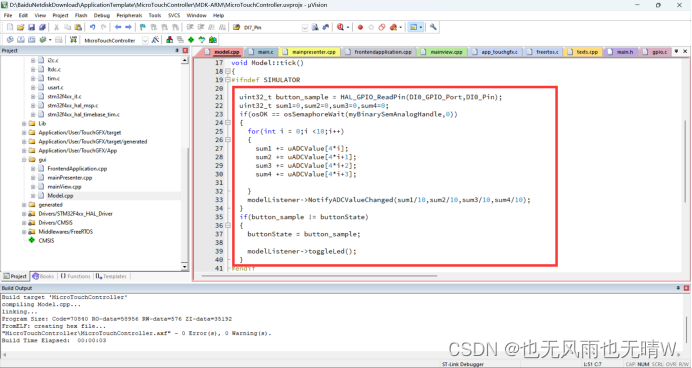The width and height of the screenshot is (692, 368).
Task: Click the Start Debug Session magnifier icon
Action: (x=340, y=27)
